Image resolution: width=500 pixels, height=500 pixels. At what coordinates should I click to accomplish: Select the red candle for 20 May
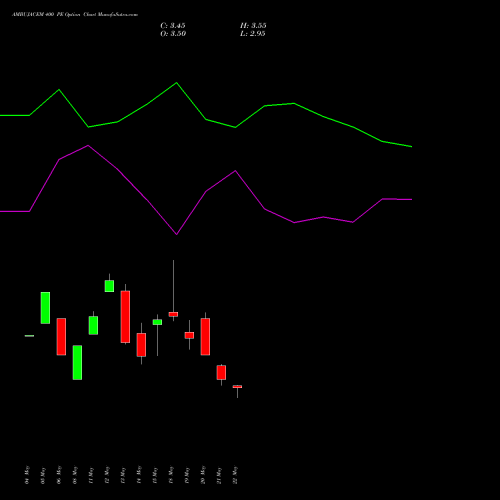[x=205, y=337]
